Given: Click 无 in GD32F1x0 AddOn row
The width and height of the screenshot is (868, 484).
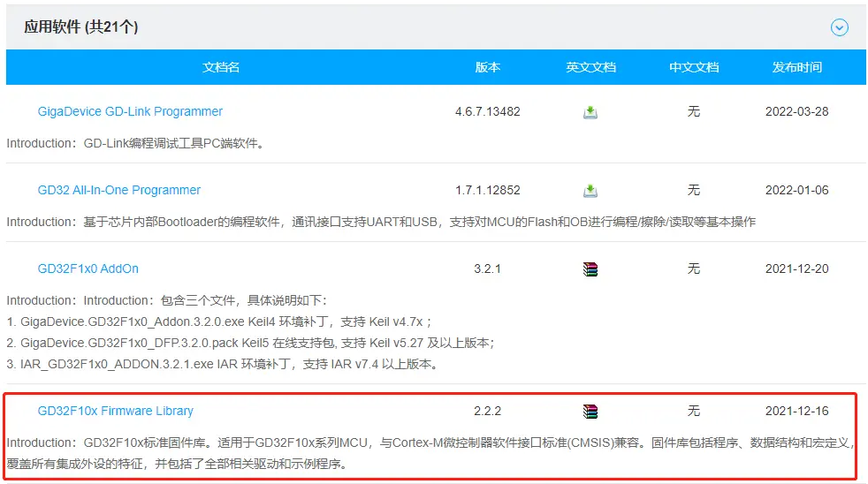Looking at the screenshot, I should click(694, 268).
